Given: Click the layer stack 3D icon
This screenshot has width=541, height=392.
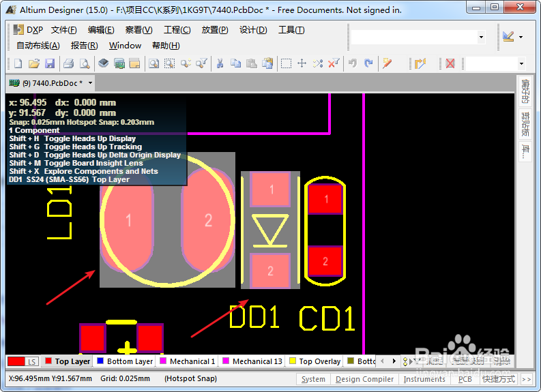Looking at the screenshot, I should 104,63.
